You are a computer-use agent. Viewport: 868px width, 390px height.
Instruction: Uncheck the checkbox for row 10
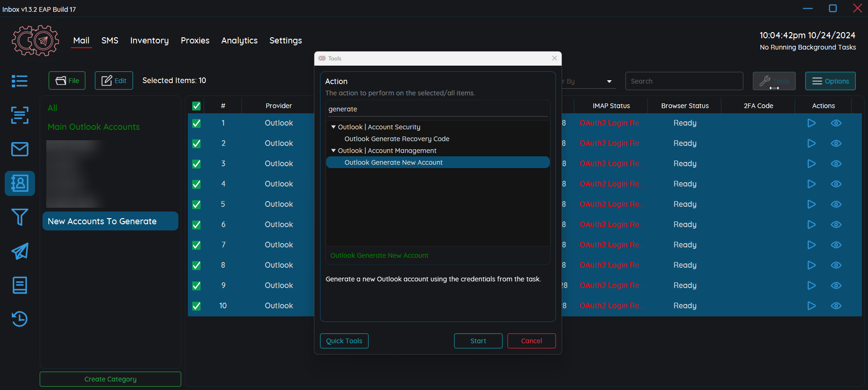tap(196, 306)
